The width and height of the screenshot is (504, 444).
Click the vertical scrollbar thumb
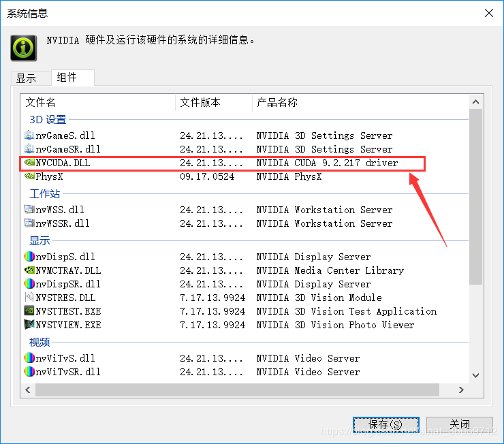coord(475,197)
